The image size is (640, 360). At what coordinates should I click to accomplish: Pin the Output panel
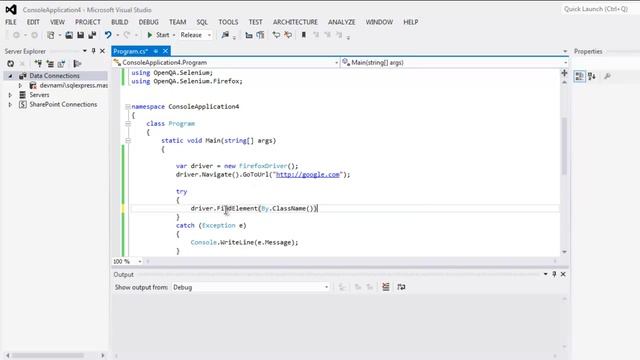coord(554,274)
